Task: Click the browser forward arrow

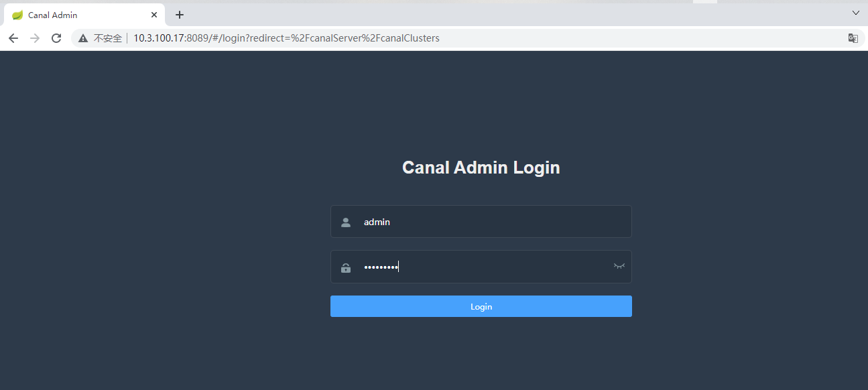Action: point(35,38)
